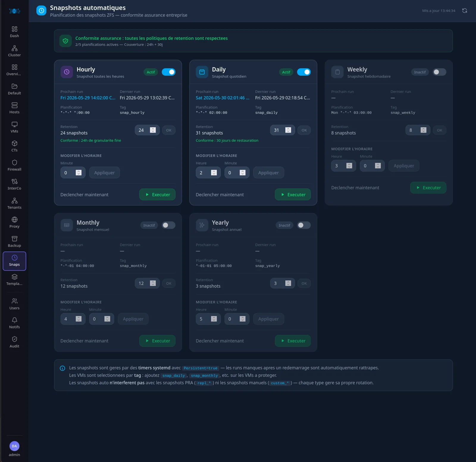Adjust the Daily Heure stepper arrows
The image size is (476, 462).
click(214, 172)
